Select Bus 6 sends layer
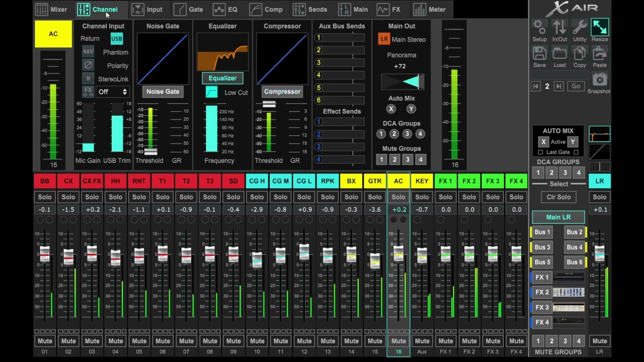The image size is (644, 362). pyautogui.click(x=574, y=262)
